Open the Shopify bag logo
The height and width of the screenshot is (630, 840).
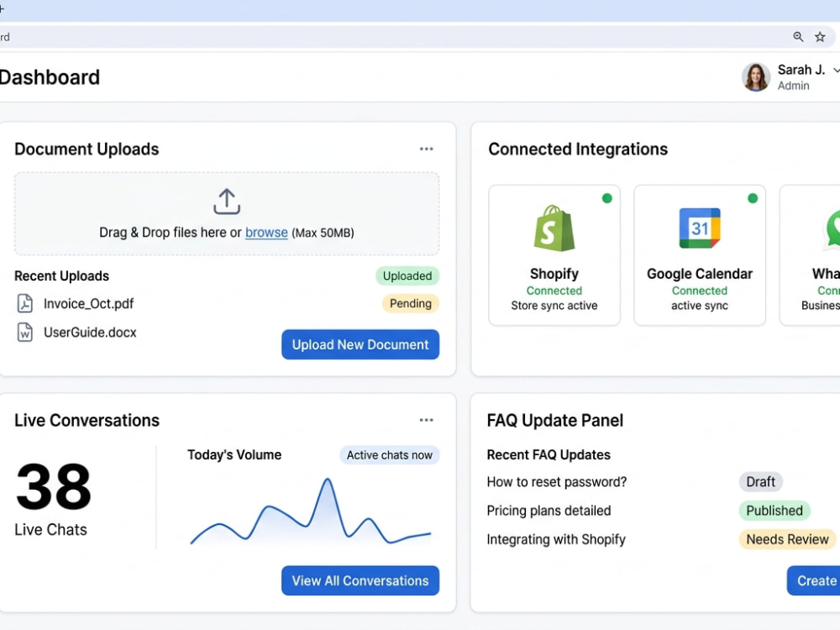554,228
